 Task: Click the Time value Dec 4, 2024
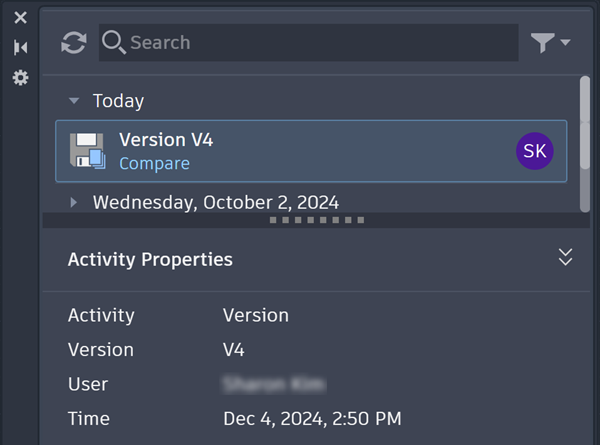[x=312, y=419]
